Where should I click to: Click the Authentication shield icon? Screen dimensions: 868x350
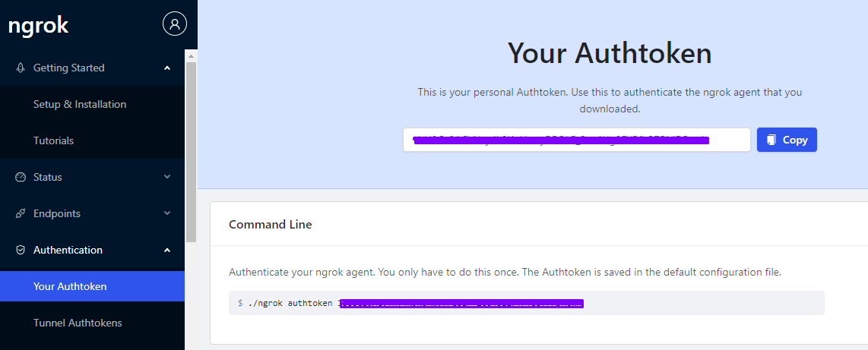pos(21,250)
